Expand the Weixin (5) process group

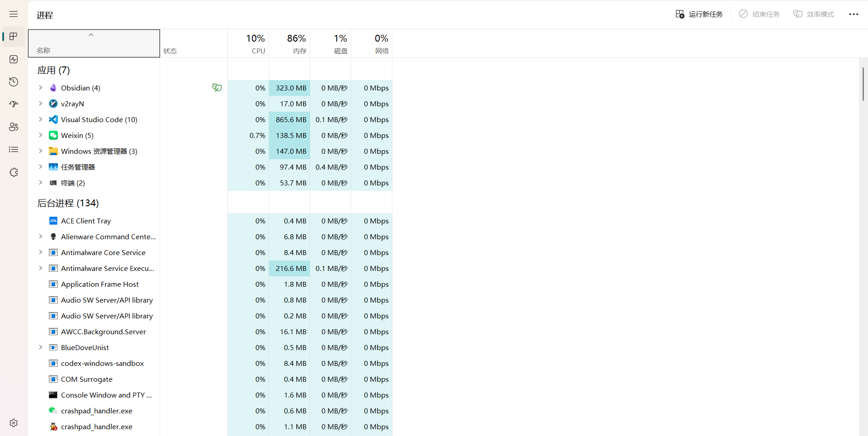[41, 135]
